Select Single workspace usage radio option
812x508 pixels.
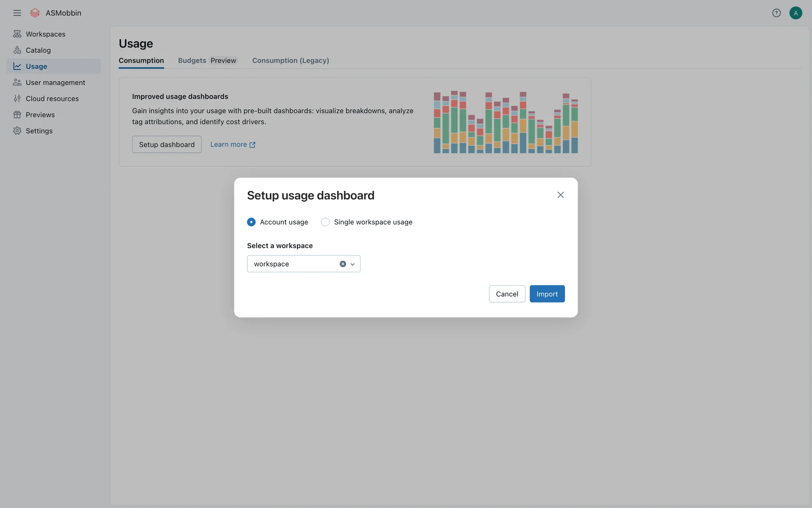(x=325, y=222)
